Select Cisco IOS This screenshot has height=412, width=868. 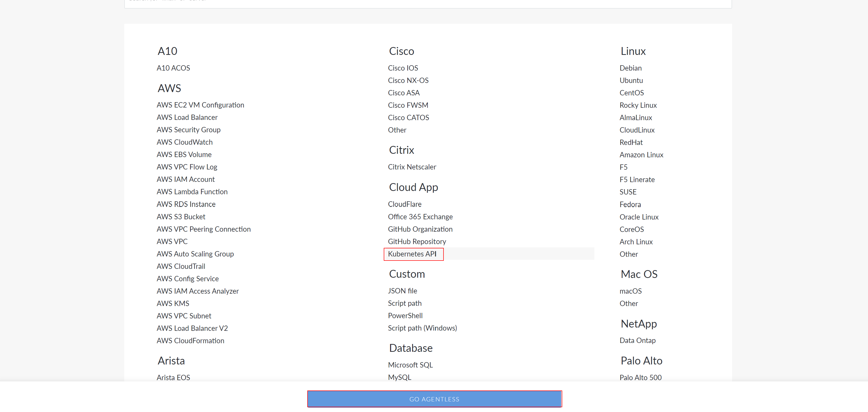point(403,68)
